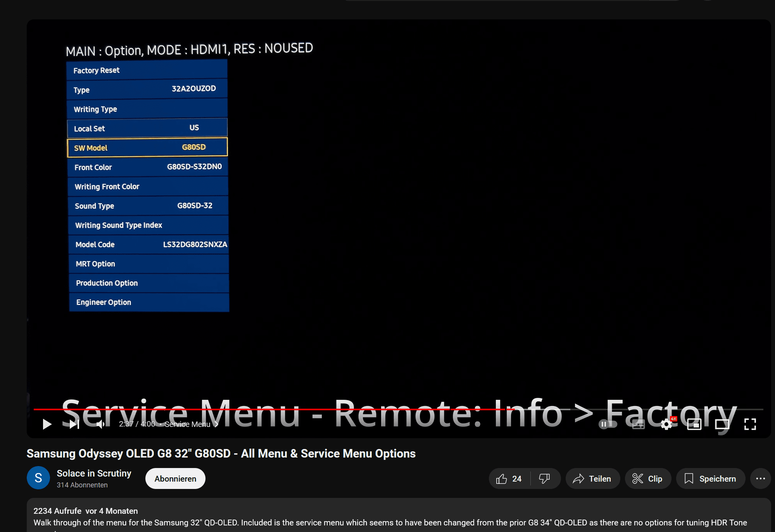Like the video with thumbs up
Image resolution: width=775 pixels, height=532 pixels.
tap(509, 479)
